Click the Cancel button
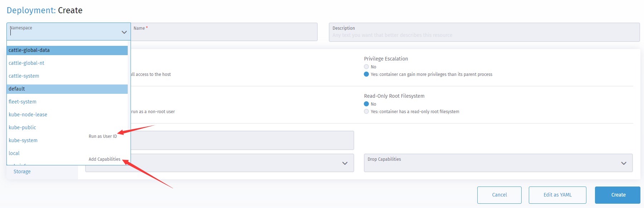Image resolution: width=644 pixels, height=208 pixels. (x=499, y=195)
